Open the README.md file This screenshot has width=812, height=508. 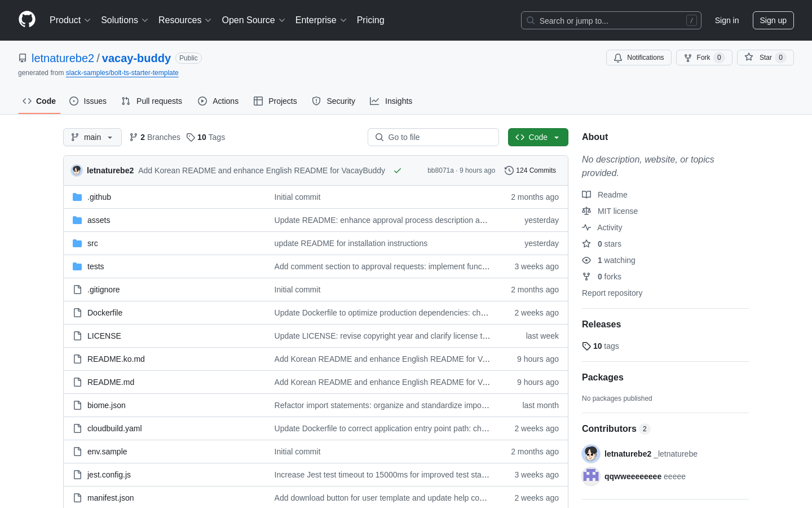coord(111,382)
